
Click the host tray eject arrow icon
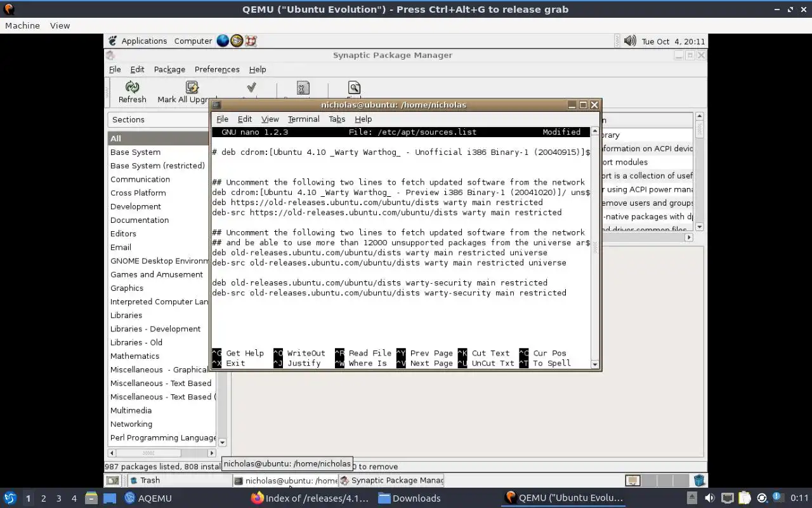(x=692, y=498)
